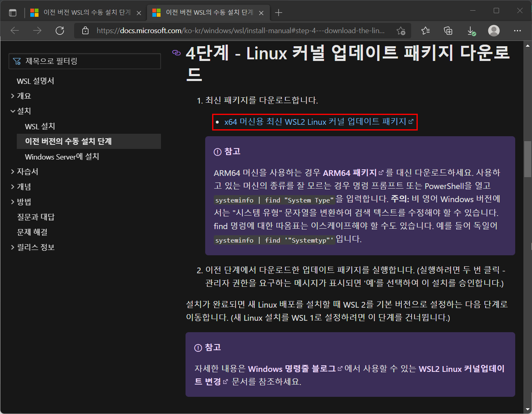
Task: Open 질문과 대답 page
Action: (x=36, y=217)
